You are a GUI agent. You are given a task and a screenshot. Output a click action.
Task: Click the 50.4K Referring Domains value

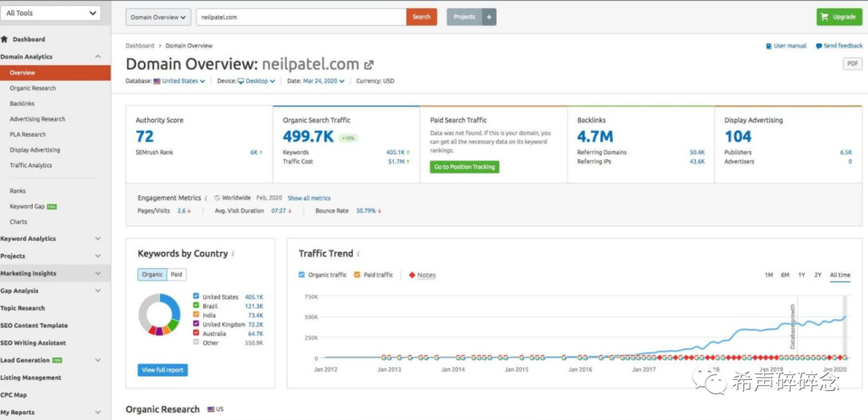(697, 152)
